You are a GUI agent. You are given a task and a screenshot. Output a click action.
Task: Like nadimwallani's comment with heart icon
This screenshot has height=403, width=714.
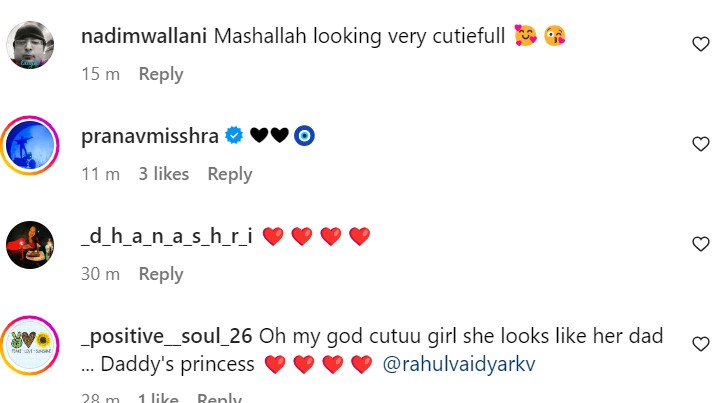pyautogui.click(x=701, y=43)
